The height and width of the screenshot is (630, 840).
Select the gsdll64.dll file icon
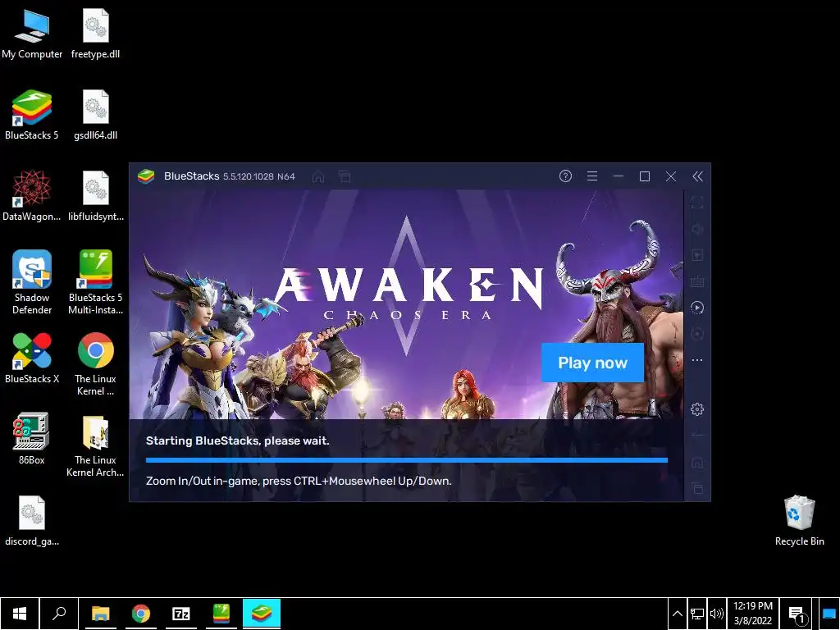tap(95, 115)
